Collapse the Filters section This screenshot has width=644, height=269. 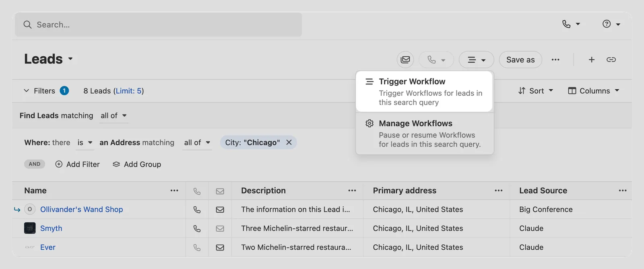(x=27, y=91)
